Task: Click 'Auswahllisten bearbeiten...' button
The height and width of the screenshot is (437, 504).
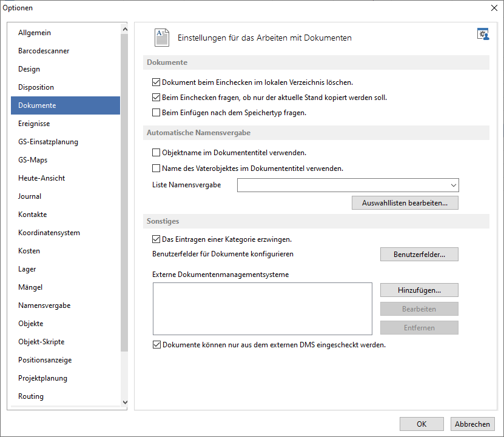Action: pyautogui.click(x=405, y=203)
